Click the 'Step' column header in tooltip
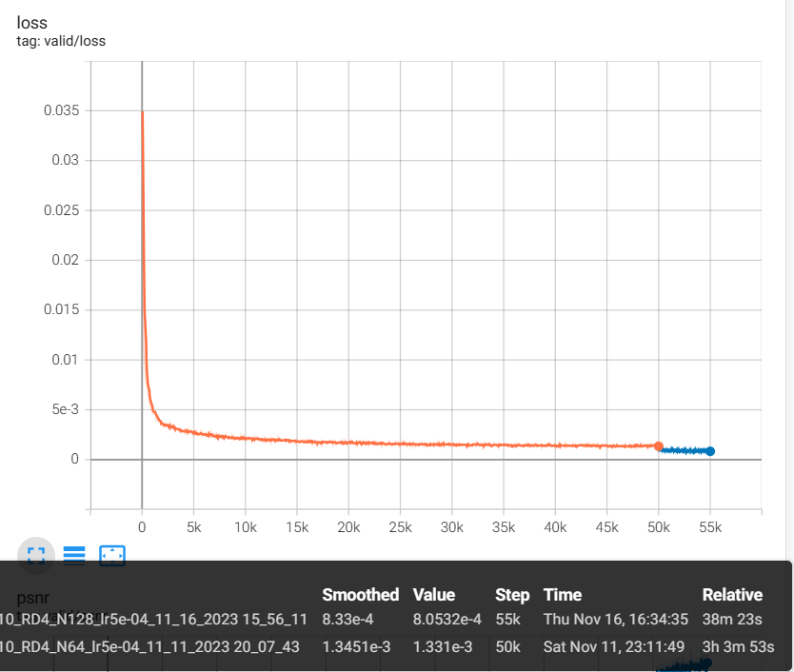This screenshot has height=672, width=794. 512,595
